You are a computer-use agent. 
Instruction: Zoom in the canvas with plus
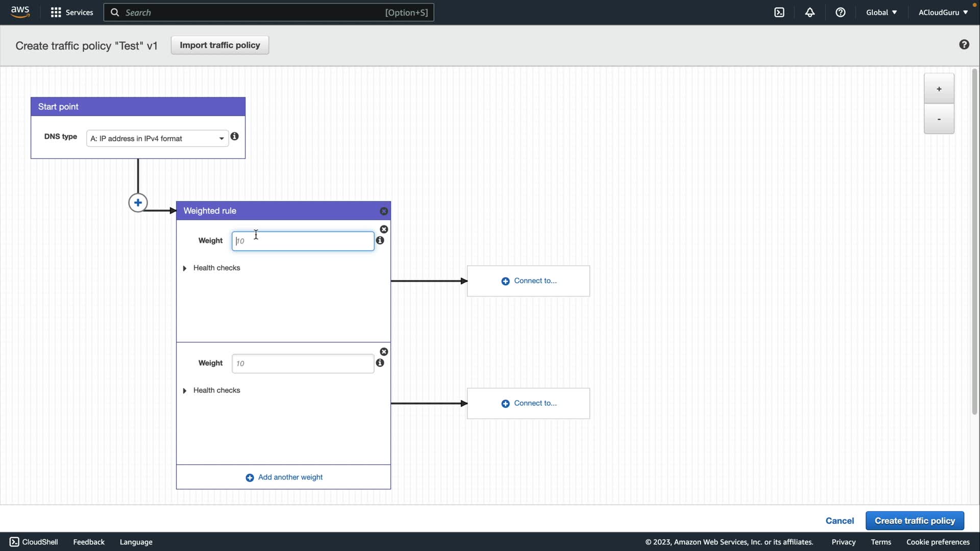[939, 89]
